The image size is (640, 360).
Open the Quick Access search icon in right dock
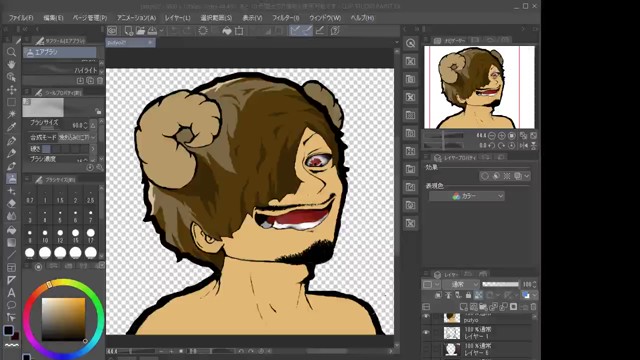411,43
